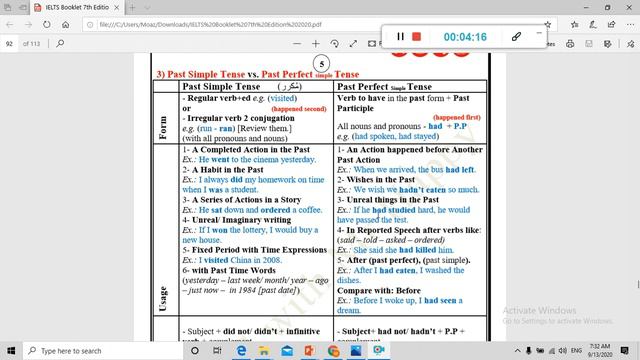Open the Windows Start menu
The width and height of the screenshot is (640, 360).
point(11,351)
